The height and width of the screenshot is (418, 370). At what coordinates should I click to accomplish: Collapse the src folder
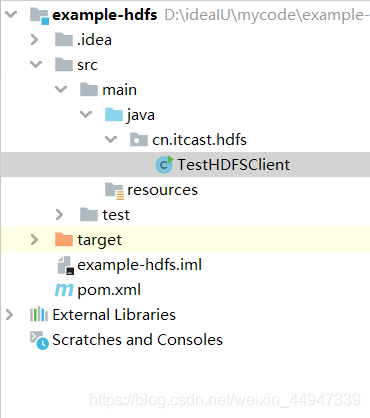pos(36,64)
